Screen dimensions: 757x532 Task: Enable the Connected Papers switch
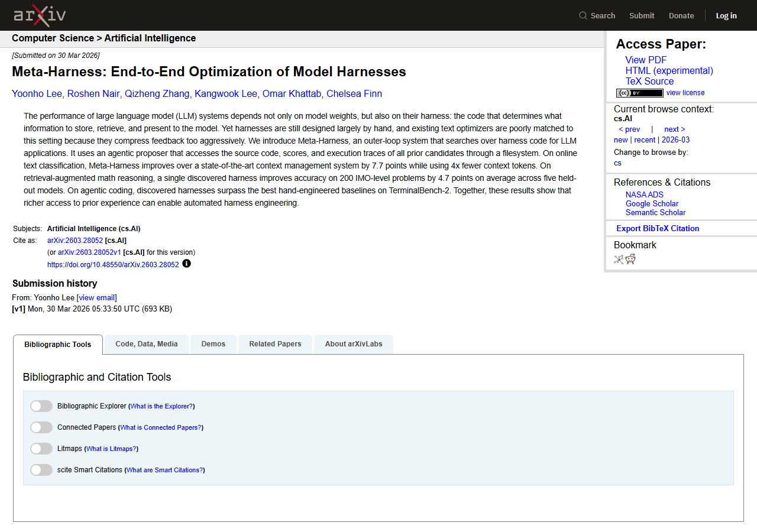point(41,427)
